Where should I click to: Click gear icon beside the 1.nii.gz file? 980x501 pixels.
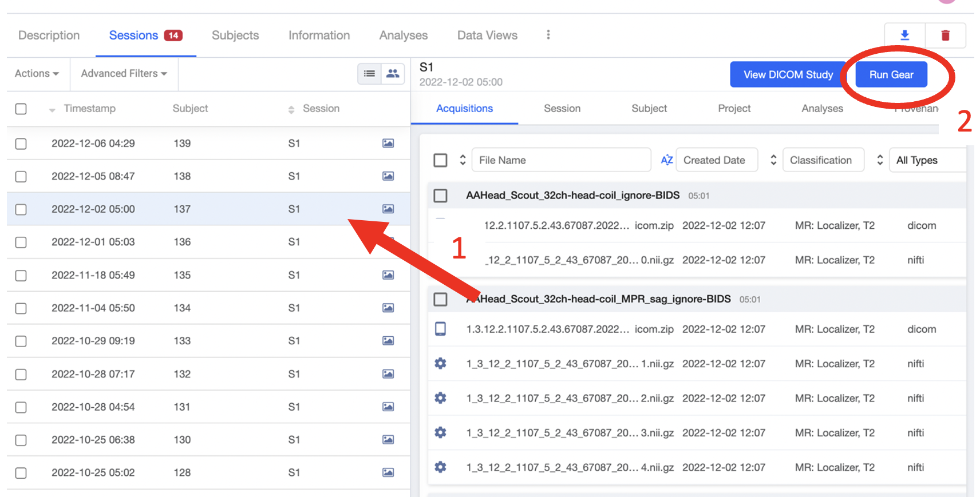[x=440, y=364]
